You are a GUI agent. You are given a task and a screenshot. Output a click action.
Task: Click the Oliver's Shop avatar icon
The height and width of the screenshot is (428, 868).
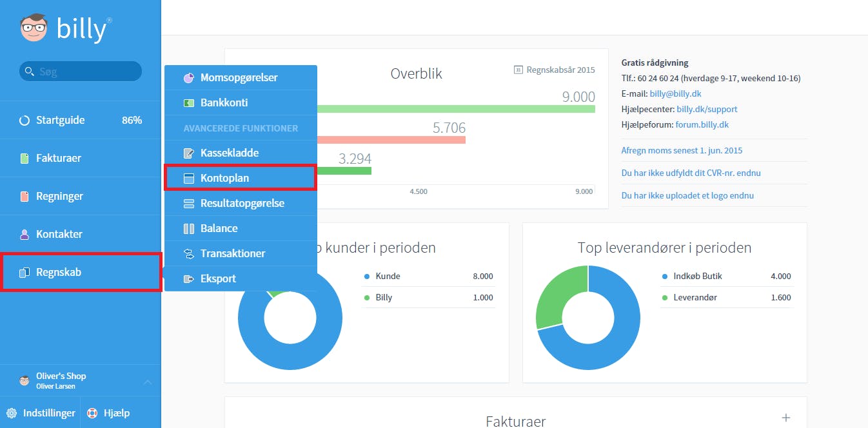(25, 381)
